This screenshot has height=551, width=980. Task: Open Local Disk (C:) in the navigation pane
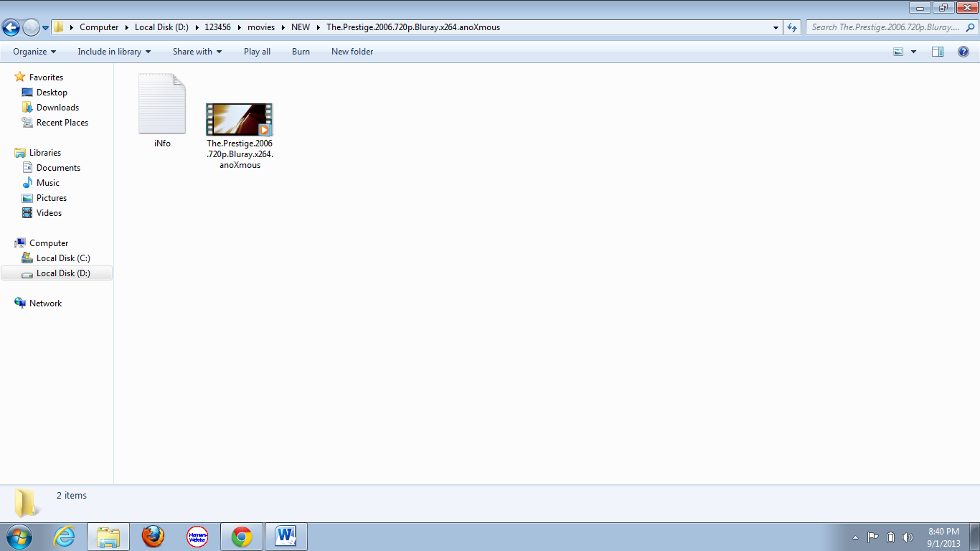tap(63, 258)
